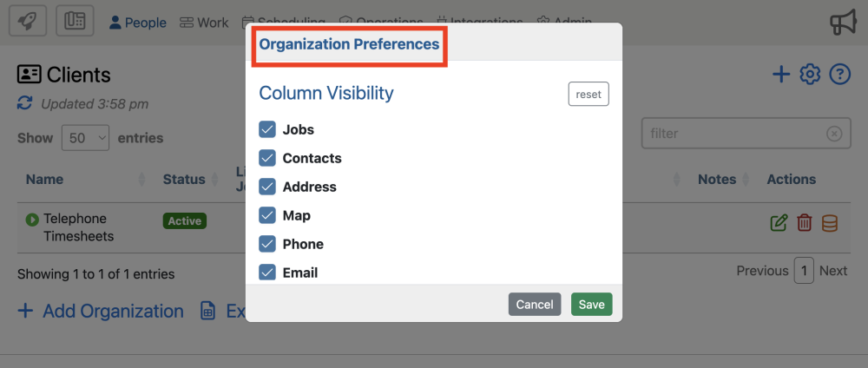Open the People menu
This screenshot has height=368, width=868.
pos(137,23)
